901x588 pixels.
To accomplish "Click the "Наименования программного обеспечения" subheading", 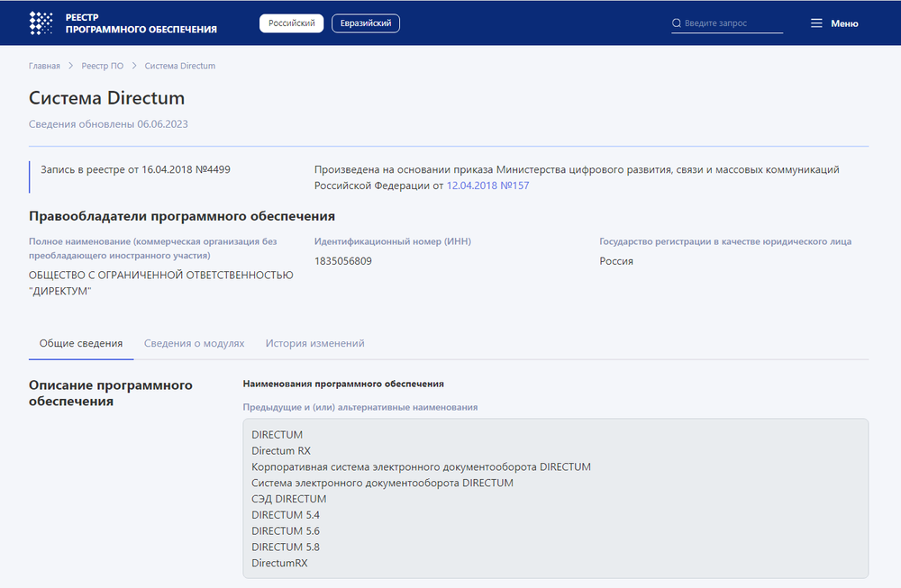I will (x=343, y=384).
